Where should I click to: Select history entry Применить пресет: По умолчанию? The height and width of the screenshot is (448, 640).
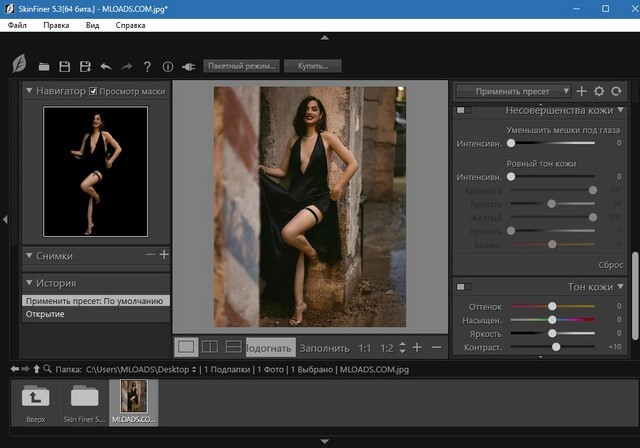coord(96,301)
